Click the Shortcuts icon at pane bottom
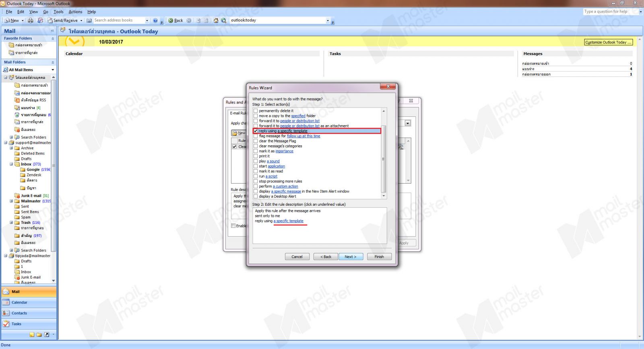Screen dimensions: 644x349 coord(47,335)
